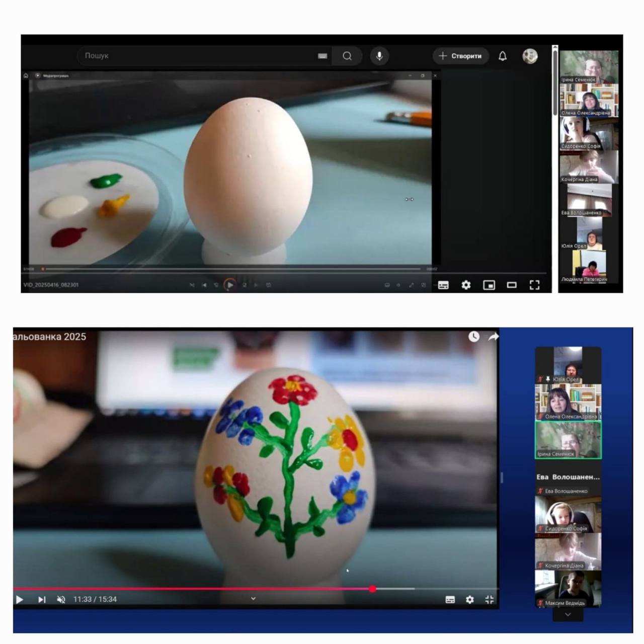Open the on-screen keyboard icon in search
The image size is (644, 644).
323,56
